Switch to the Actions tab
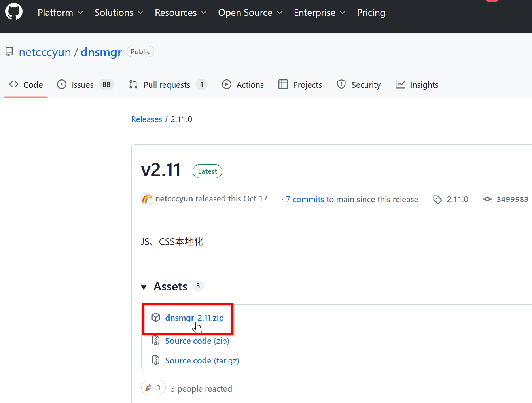This screenshot has height=403, width=532. point(243,85)
